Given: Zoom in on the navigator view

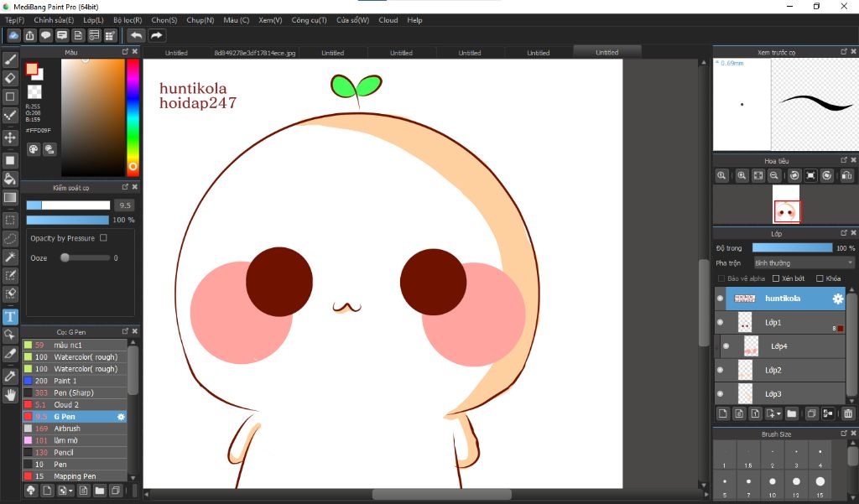Looking at the screenshot, I should tap(742, 176).
